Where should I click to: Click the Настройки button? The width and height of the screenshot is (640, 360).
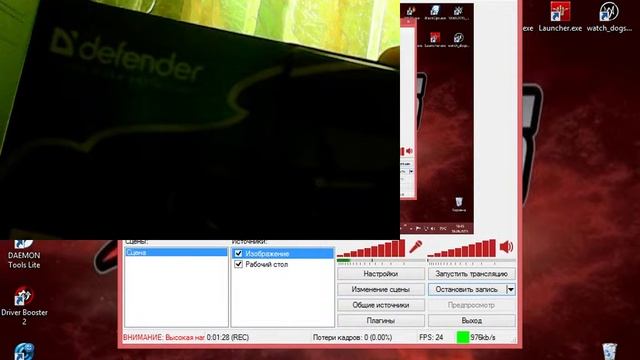[x=381, y=274]
